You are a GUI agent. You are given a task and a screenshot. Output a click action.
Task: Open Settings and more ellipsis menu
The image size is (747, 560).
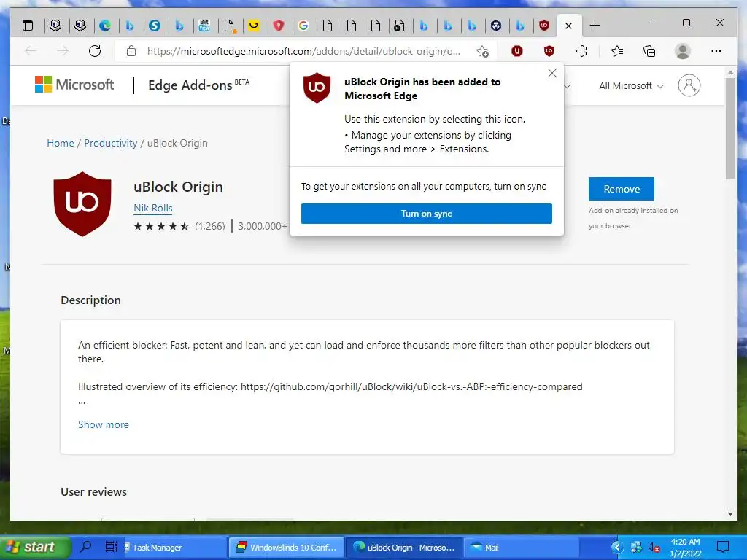[716, 51]
